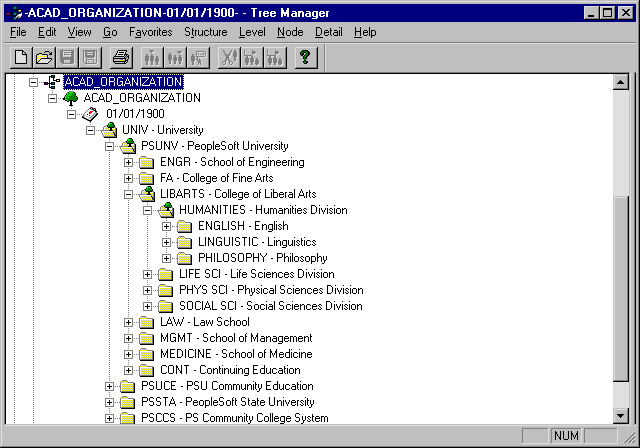Open the Favorites menu
640x448 pixels.
[151, 32]
